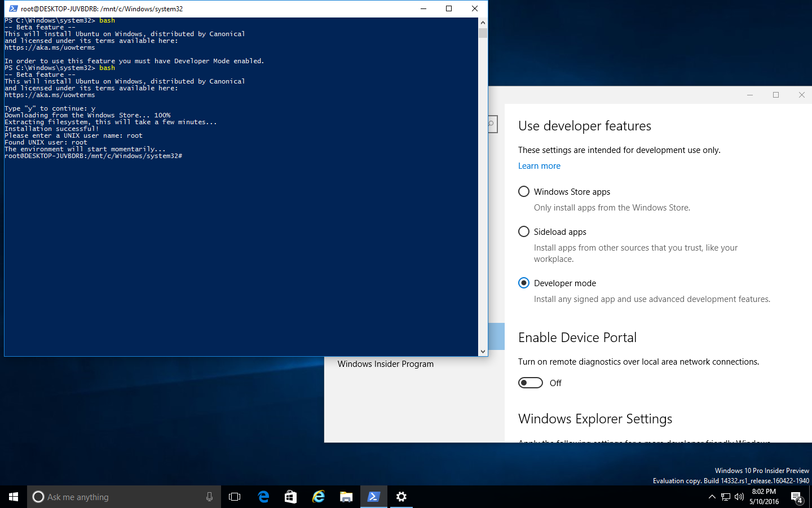
Task: Open File Explorer from the taskbar
Action: tap(346, 497)
